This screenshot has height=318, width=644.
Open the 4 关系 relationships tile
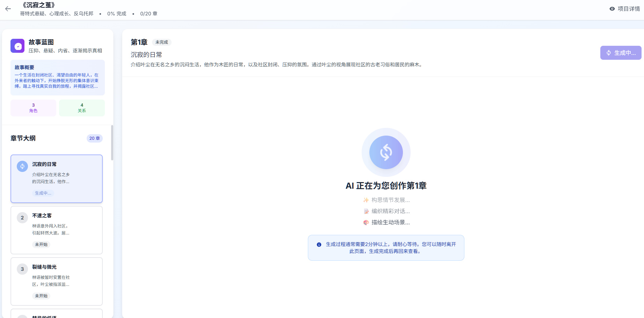coord(82,108)
